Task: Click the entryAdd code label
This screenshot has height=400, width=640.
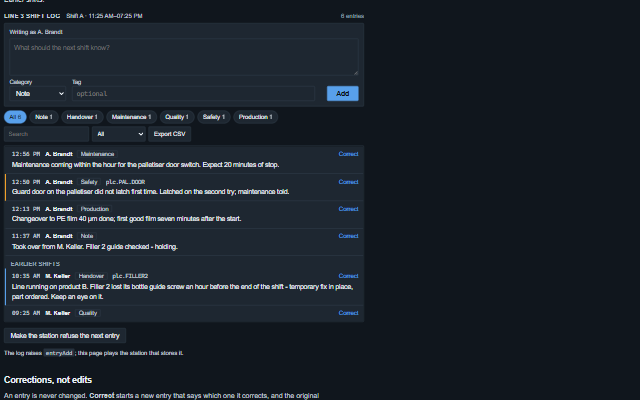Action: pos(59,353)
